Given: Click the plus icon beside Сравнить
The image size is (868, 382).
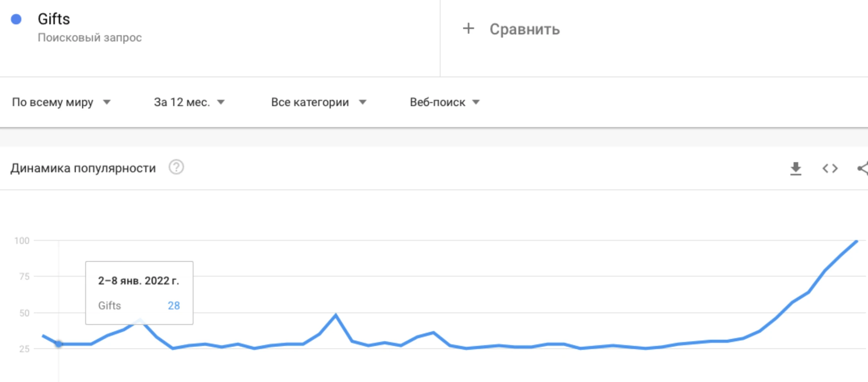Looking at the screenshot, I should tap(468, 29).
